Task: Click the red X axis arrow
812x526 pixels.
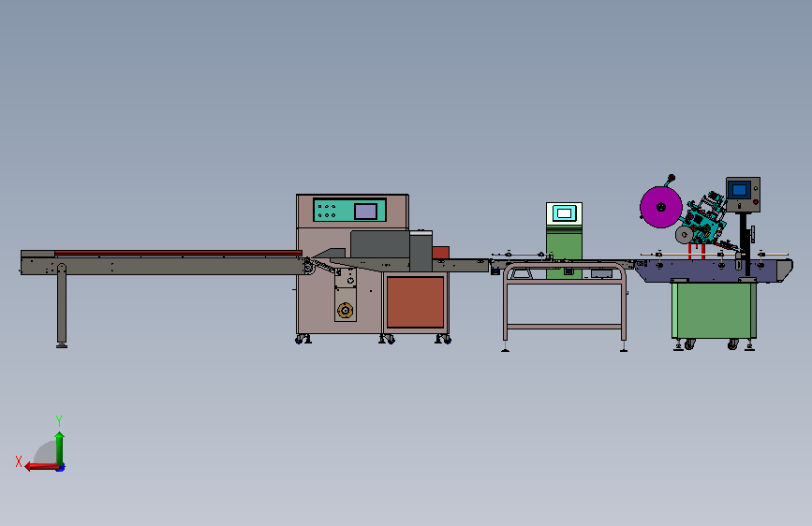Action: click(41, 467)
